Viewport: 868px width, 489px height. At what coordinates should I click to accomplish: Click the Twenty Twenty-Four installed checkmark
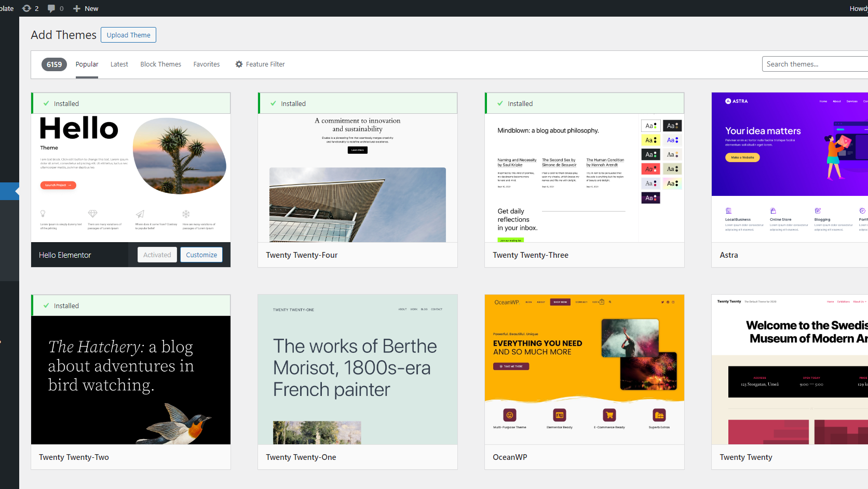[273, 103]
